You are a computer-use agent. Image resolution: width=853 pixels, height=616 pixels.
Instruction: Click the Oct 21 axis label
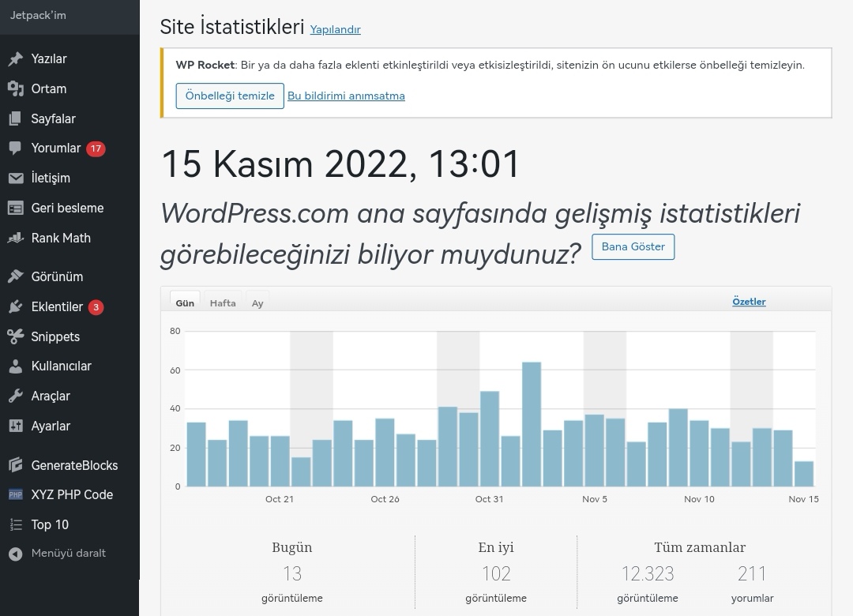click(280, 499)
